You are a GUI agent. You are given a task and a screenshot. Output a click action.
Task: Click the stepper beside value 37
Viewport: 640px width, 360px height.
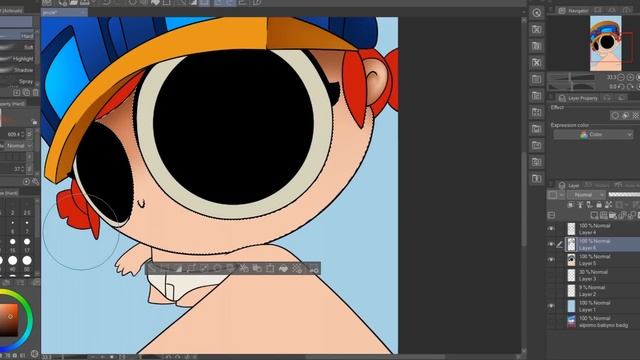tap(23, 169)
